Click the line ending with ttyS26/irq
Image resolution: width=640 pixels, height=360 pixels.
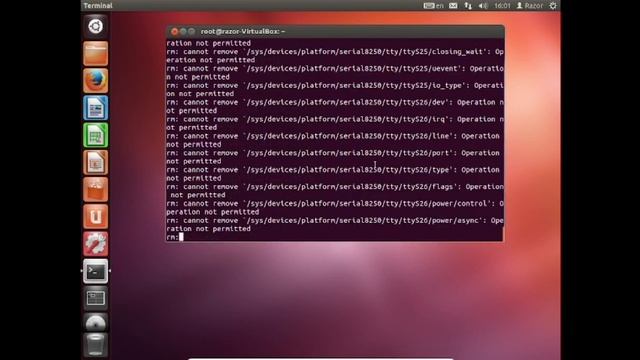pos(335,119)
